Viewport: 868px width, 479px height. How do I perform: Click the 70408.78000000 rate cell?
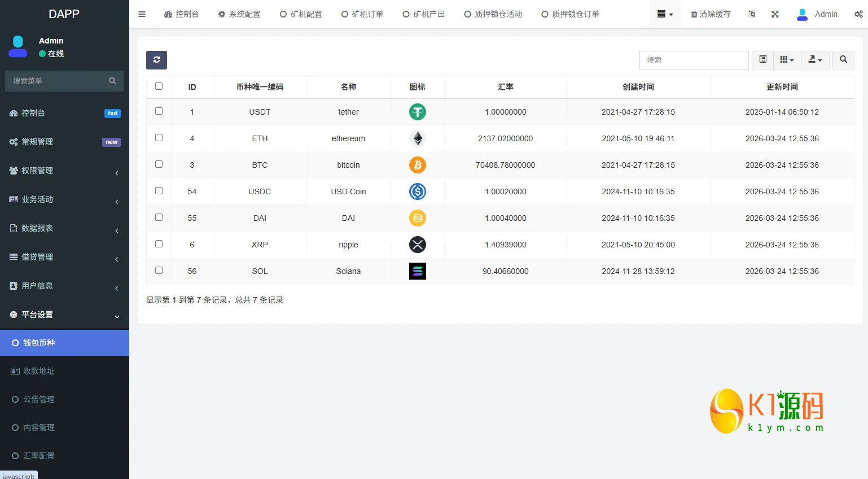(x=506, y=165)
